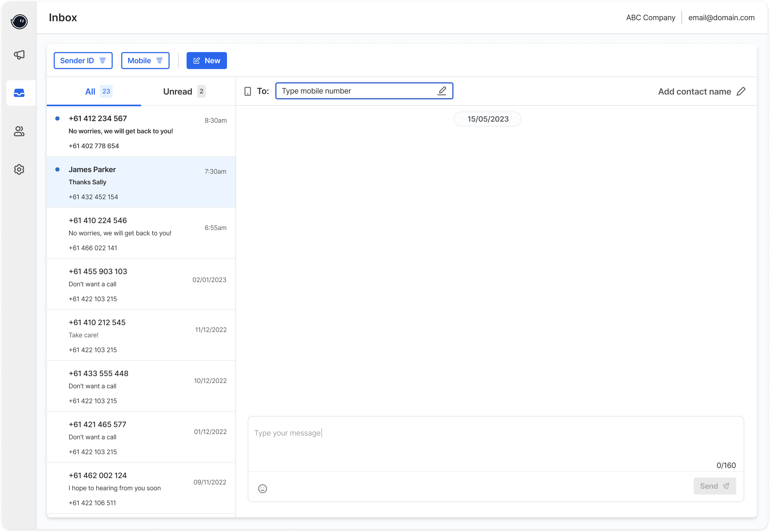This screenshot has width=770, height=532.
Task: Click unread dot on James Parker conversation
Action: coord(57,169)
